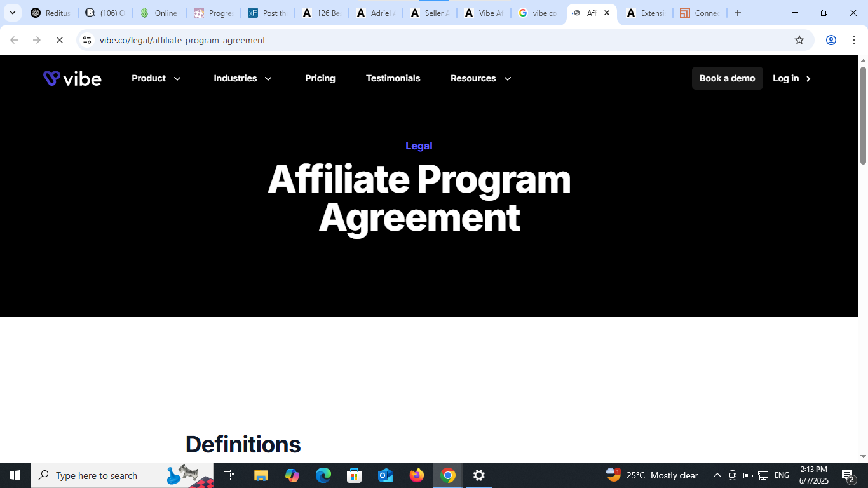
Task: Open Task View on taskbar
Action: pyautogui.click(x=229, y=475)
